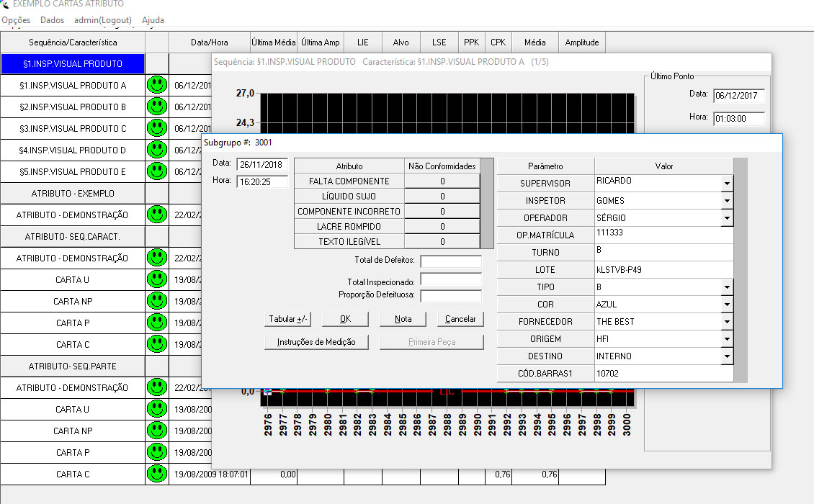The height and width of the screenshot is (504, 814).
Task: Click the Total Inspecionado input field
Action: tap(450, 279)
